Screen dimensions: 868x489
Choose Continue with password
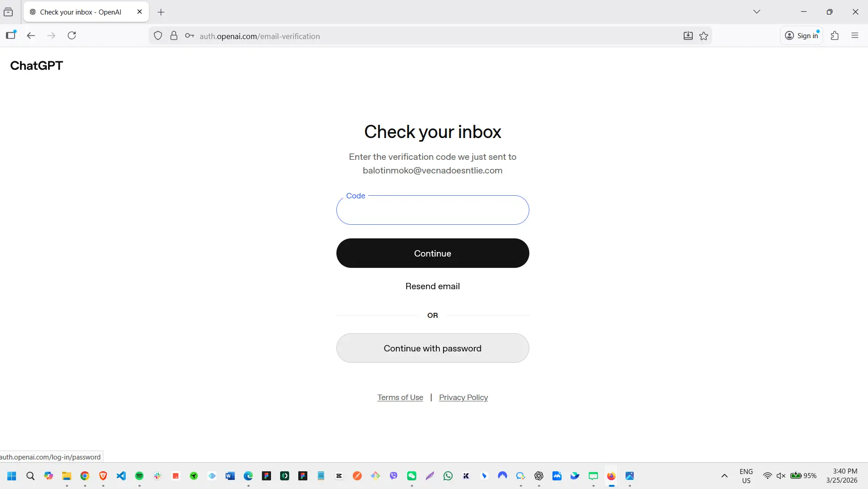(433, 348)
